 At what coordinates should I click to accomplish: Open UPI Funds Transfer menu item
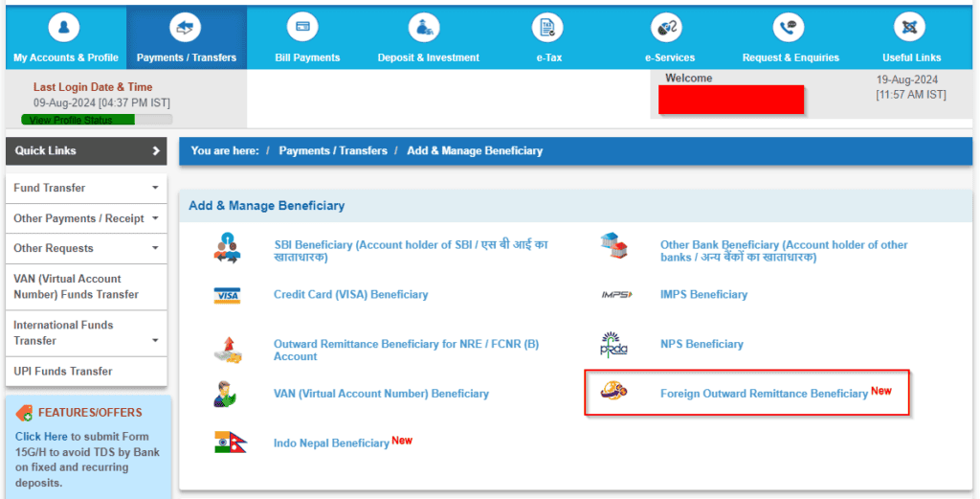coord(86,372)
